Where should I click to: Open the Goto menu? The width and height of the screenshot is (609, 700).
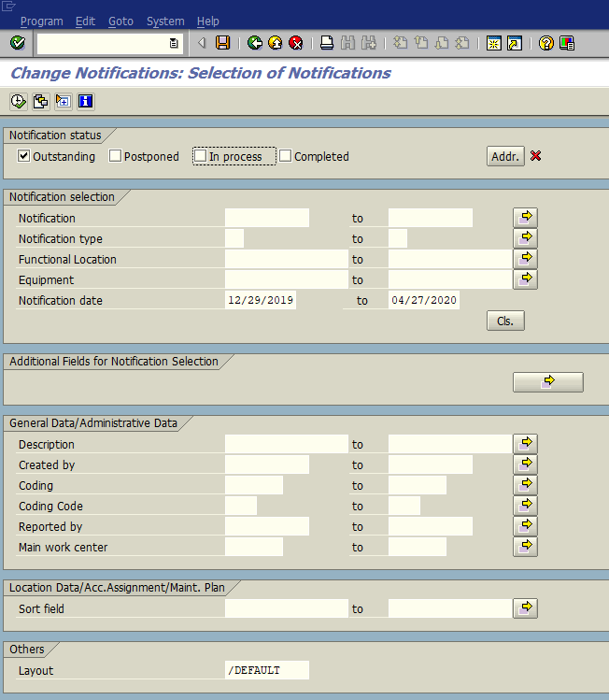pos(120,21)
